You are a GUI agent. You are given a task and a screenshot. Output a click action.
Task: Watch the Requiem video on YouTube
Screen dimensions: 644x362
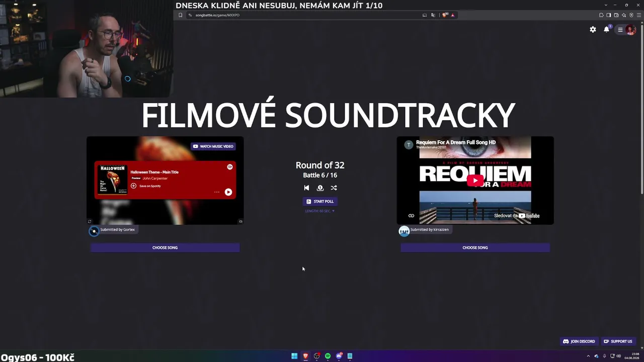click(517, 216)
